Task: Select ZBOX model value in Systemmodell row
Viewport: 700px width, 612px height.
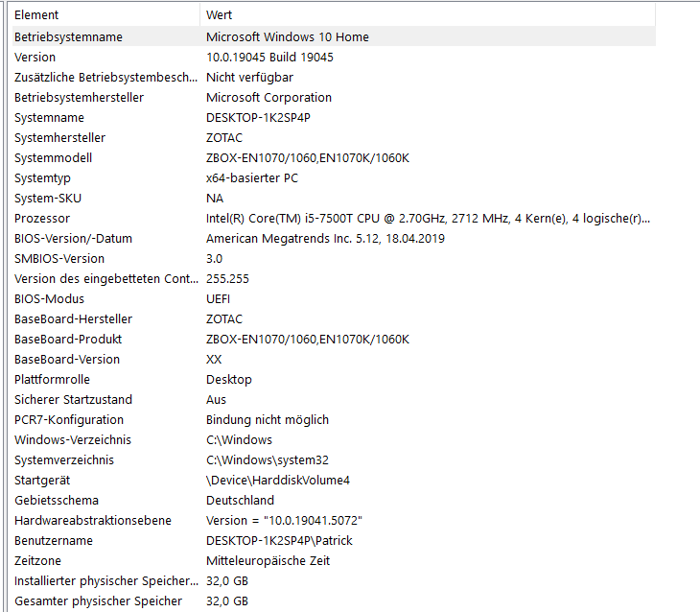Action: (x=308, y=157)
